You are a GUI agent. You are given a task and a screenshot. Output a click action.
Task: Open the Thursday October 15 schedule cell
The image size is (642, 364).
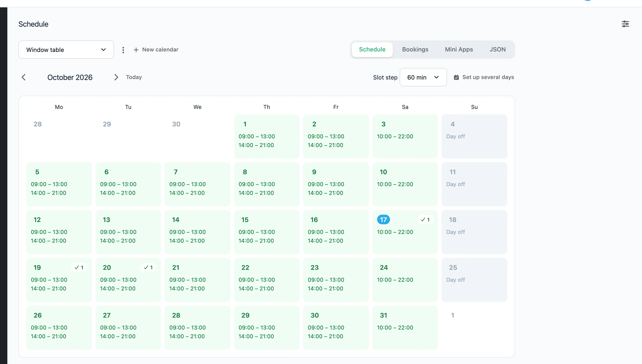tap(267, 232)
